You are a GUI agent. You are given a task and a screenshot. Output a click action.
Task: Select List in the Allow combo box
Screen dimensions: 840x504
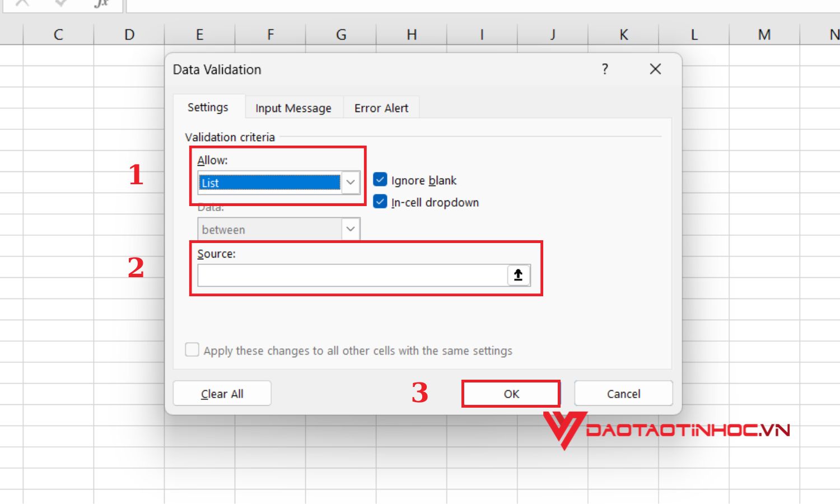pos(269,183)
